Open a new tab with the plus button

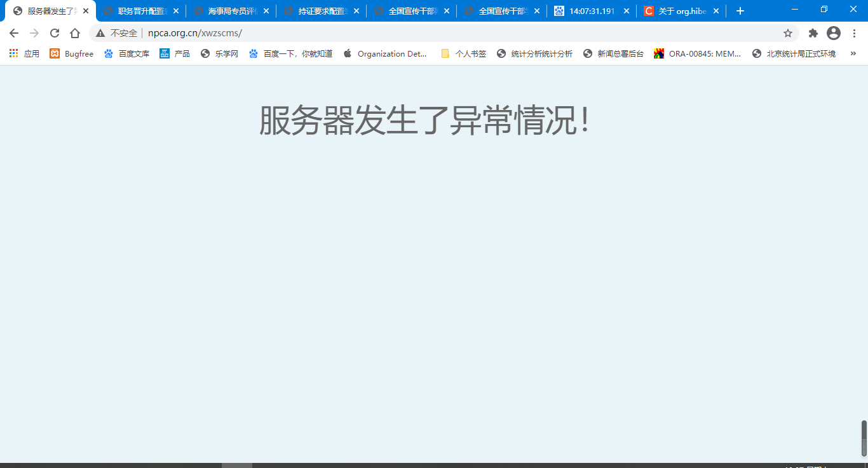click(x=740, y=11)
